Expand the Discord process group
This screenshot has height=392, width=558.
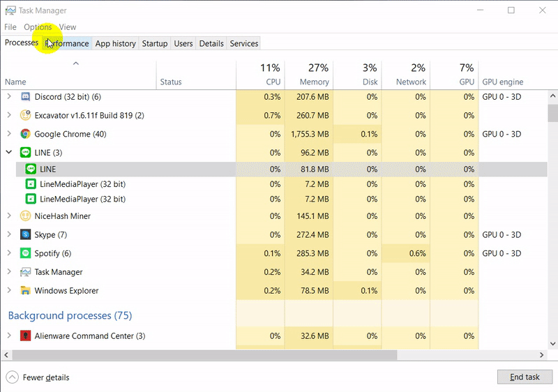pyautogui.click(x=9, y=97)
